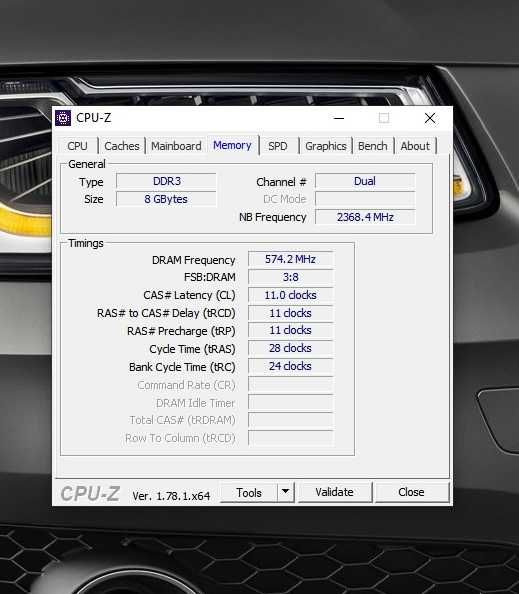519x594 pixels.
Task: Click the DRAM Frequency 574.2 MHz value
Action: (291, 259)
